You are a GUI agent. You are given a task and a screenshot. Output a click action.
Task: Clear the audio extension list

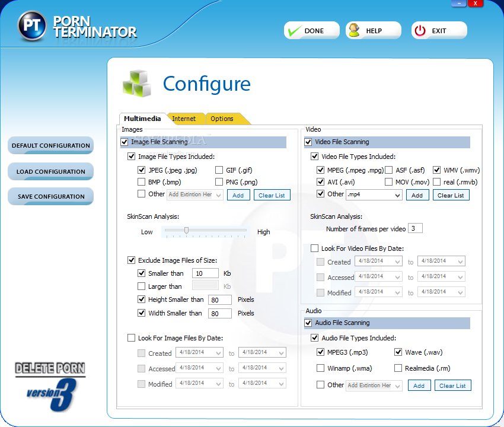[x=452, y=385]
